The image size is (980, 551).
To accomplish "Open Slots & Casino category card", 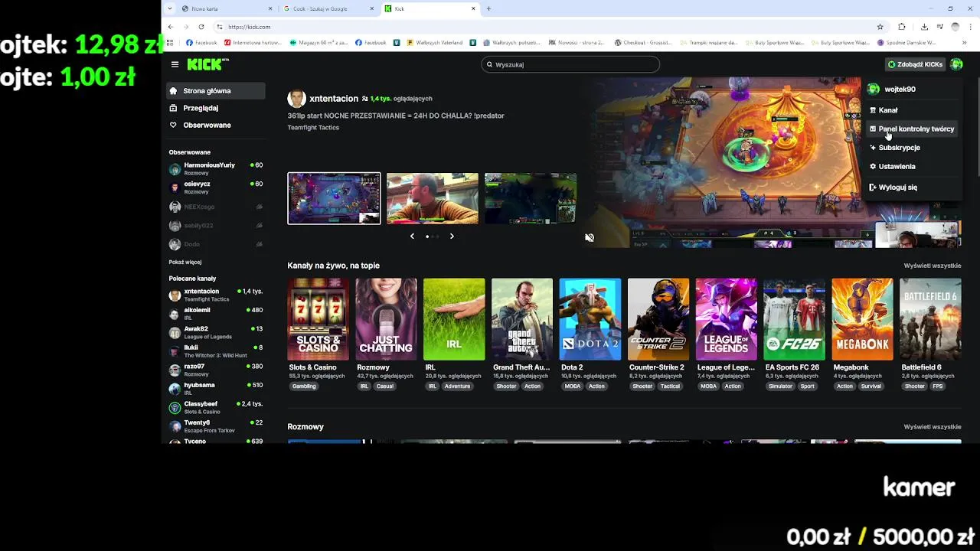I will [x=318, y=319].
